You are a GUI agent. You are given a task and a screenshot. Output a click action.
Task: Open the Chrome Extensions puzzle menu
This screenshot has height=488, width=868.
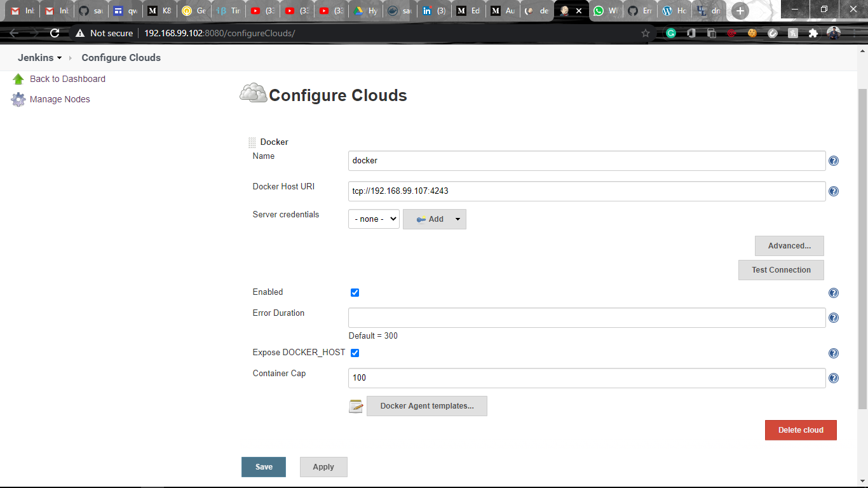point(813,33)
